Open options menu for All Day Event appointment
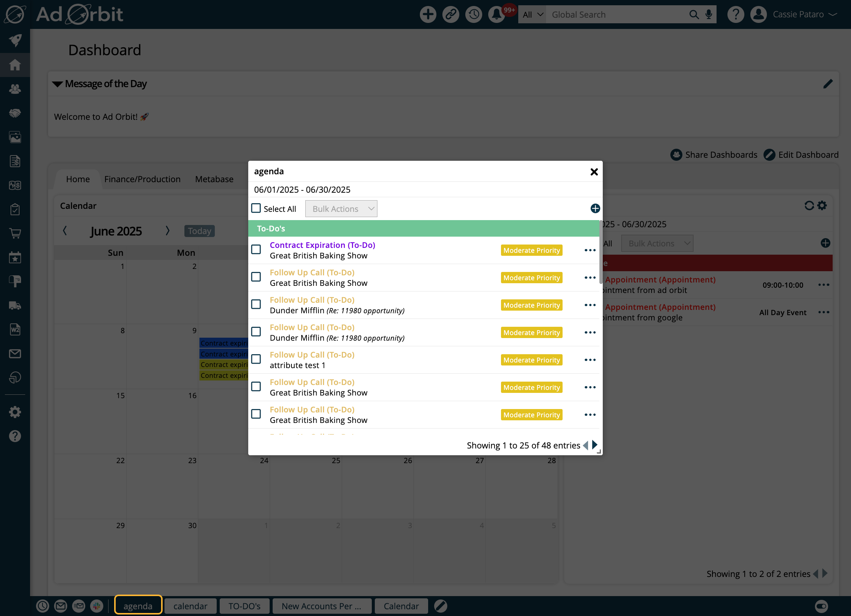Image resolution: width=851 pixels, height=616 pixels. [x=824, y=312]
